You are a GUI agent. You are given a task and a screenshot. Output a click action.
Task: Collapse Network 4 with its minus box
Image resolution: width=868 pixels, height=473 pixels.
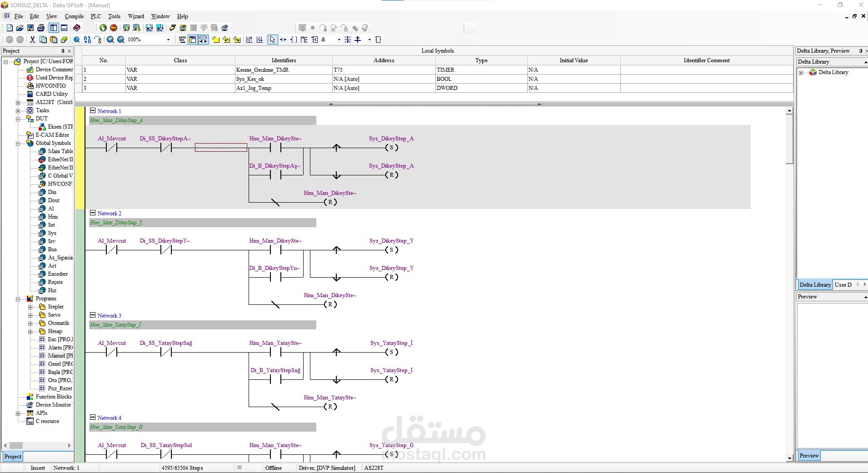93,417
